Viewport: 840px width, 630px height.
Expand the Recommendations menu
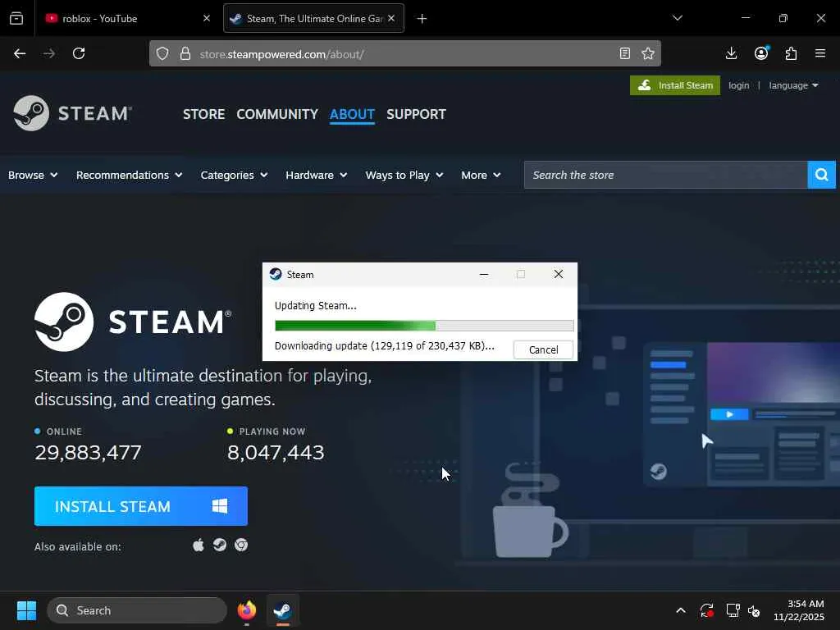[129, 176]
